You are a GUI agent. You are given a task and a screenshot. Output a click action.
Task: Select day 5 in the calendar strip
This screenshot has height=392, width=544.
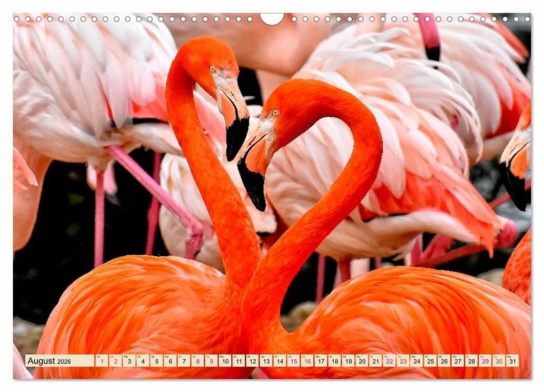tap(156, 361)
